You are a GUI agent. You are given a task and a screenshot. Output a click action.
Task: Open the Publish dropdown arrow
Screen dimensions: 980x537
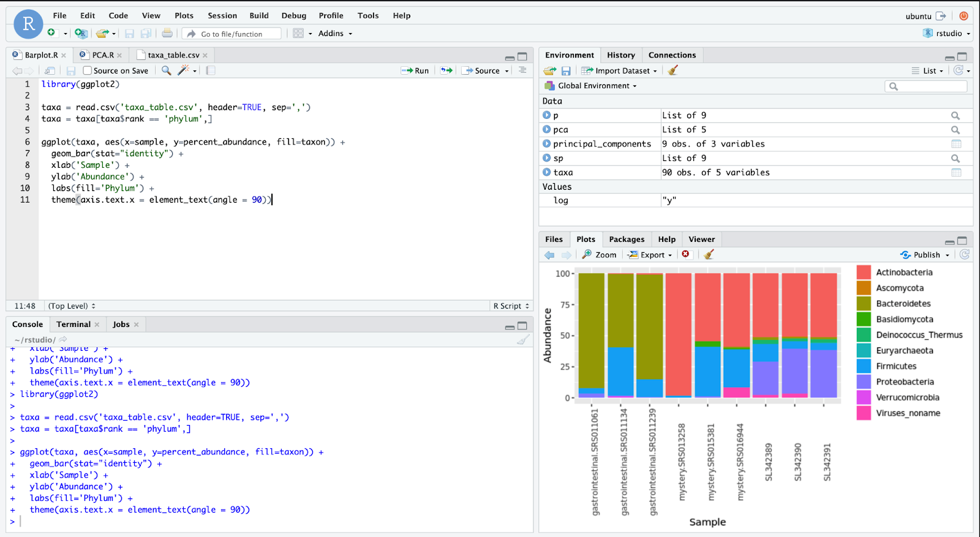coord(948,255)
